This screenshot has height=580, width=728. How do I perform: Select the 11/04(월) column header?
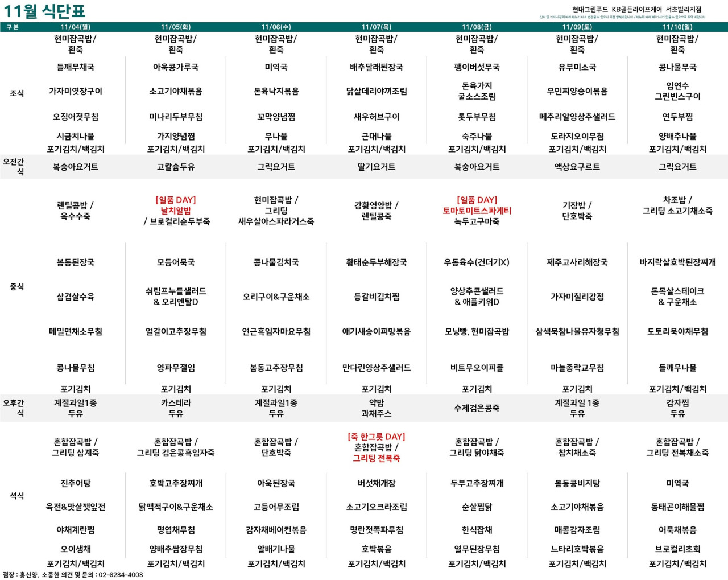pyautogui.click(x=75, y=27)
